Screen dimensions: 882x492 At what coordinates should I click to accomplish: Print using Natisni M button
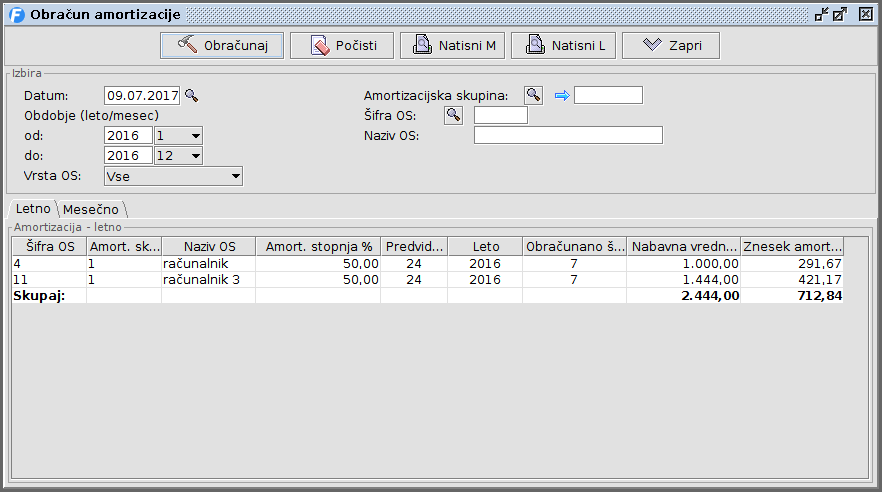[451, 46]
